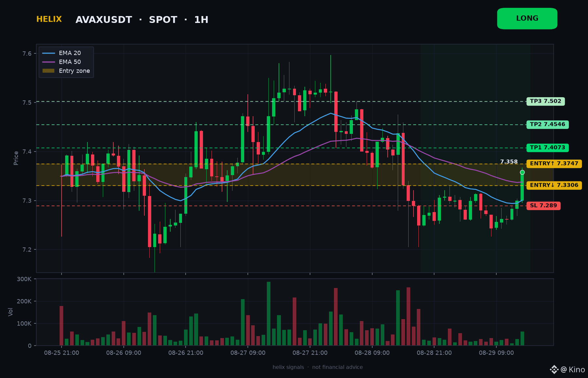This screenshot has width=588, height=378.
Task: Click the HELIX logo text
Action: (x=49, y=19)
